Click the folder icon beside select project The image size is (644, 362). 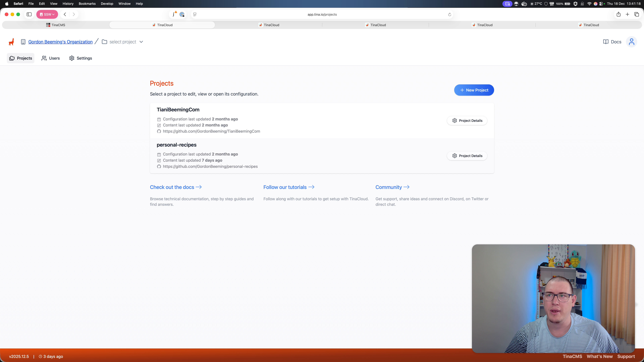(x=104, y=42)
